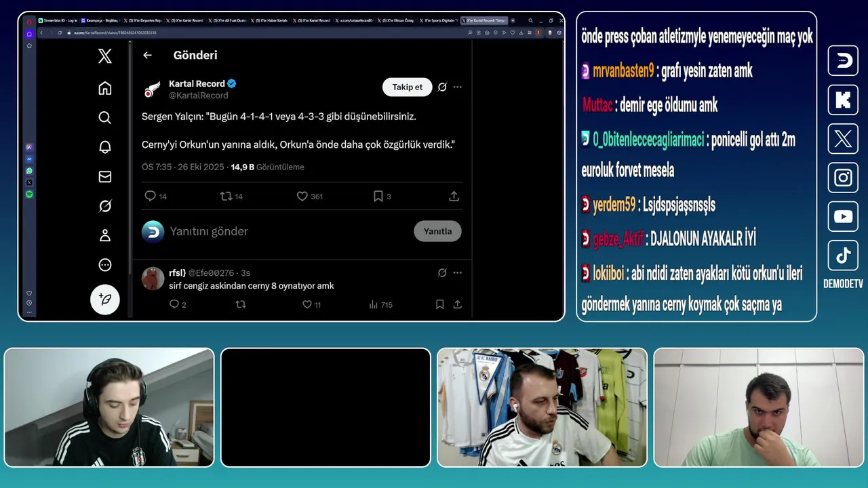This screenshot has width=868, height=488.
Task: Follow with the Takip et button
Action: pos(408,87)
